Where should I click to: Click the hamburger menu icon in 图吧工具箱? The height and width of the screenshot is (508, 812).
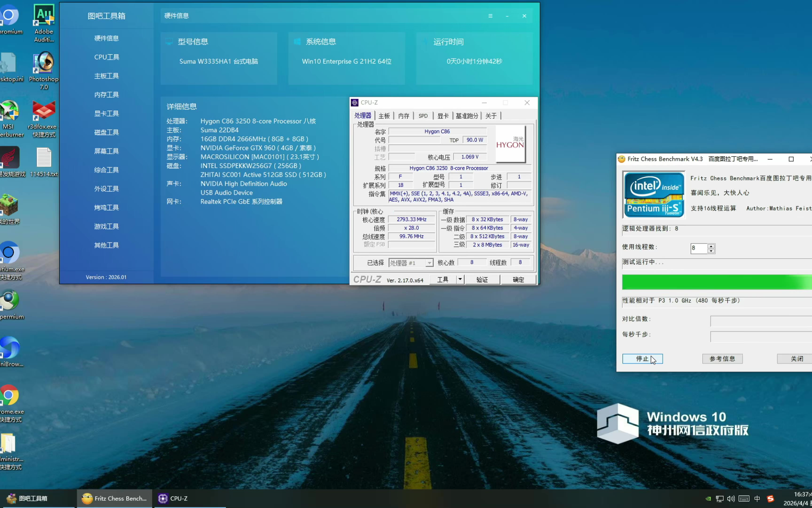[x=490, y=16]
